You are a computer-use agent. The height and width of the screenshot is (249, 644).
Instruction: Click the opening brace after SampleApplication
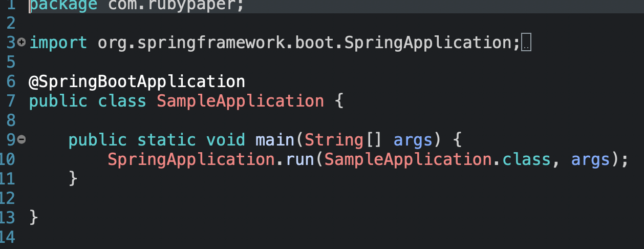coord(338,101)
